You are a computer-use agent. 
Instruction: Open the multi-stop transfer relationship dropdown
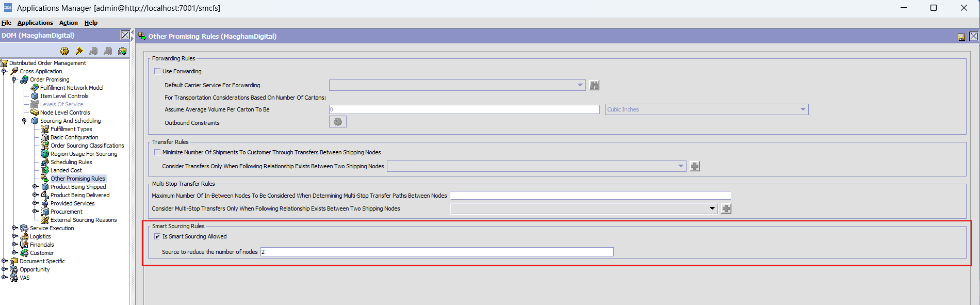coord(712,208)
